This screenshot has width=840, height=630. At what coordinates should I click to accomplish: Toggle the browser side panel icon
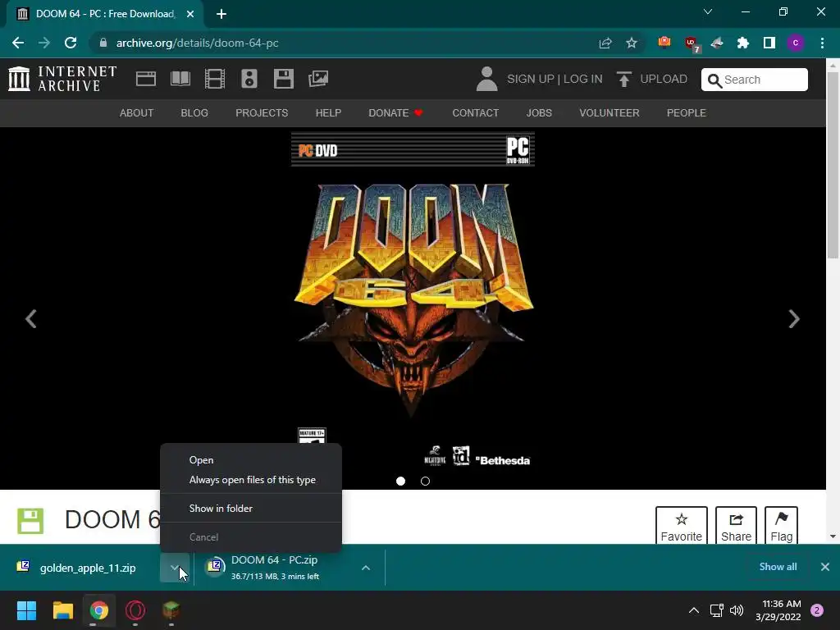769,43
